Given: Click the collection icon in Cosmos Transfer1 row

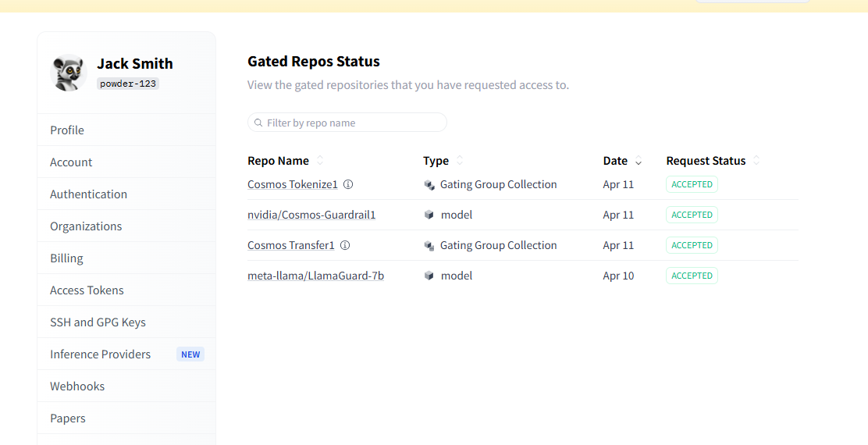Looking at the screenshot, I should pyautogui.click(x=429, y=246).
